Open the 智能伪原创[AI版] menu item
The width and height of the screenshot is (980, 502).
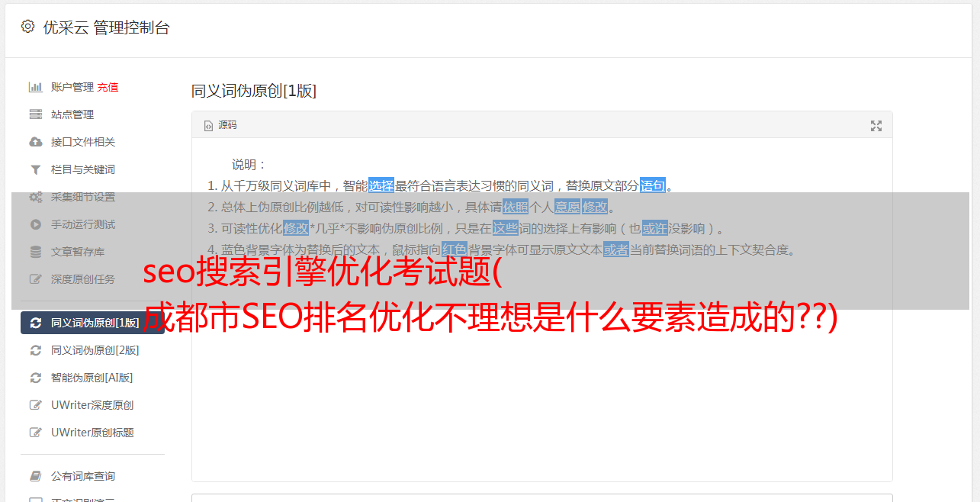[92, 378]
